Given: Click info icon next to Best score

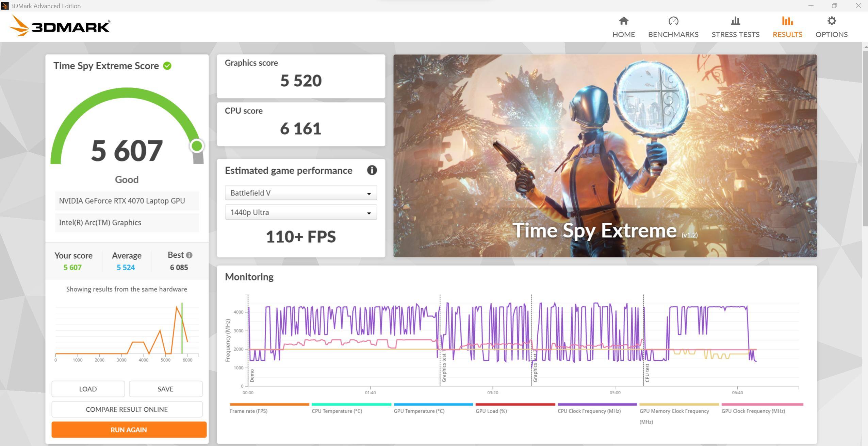Looking at the screenshot, I should tap(190, 255).
